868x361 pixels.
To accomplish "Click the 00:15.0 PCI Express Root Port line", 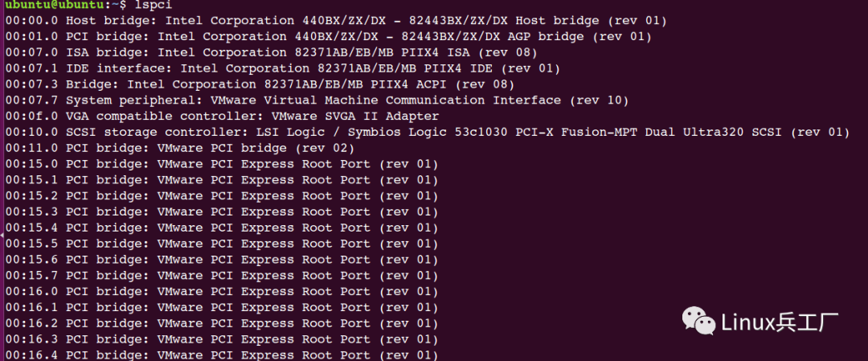I will coord(222,165).
